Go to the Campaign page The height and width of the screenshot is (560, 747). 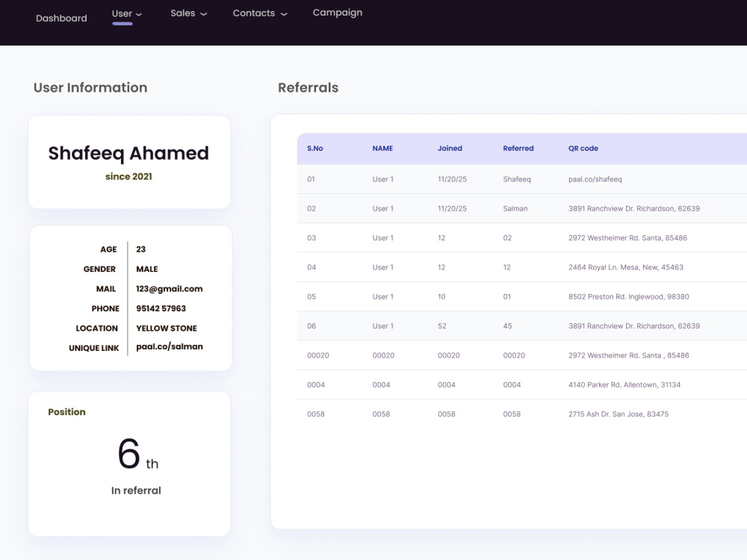[x=338, y=13]
